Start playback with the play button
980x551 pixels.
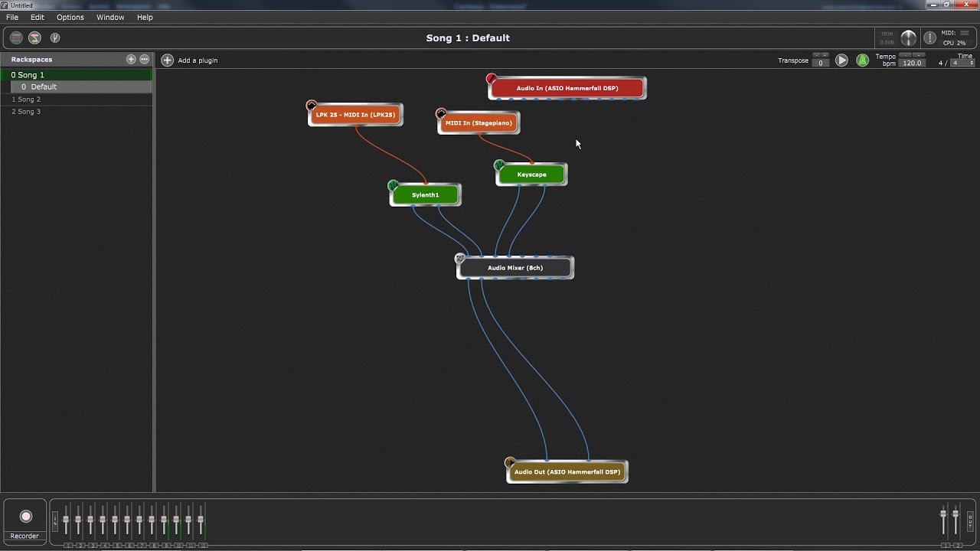841,60
